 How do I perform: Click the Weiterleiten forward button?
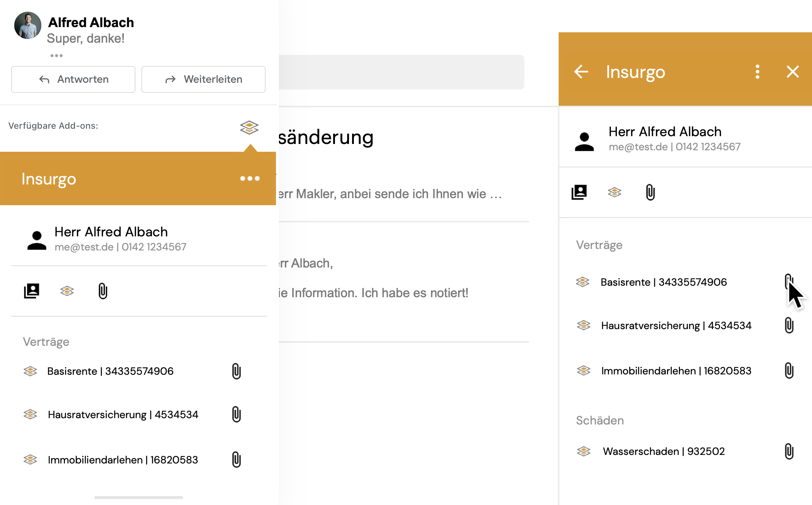click(x=203, y=79)
